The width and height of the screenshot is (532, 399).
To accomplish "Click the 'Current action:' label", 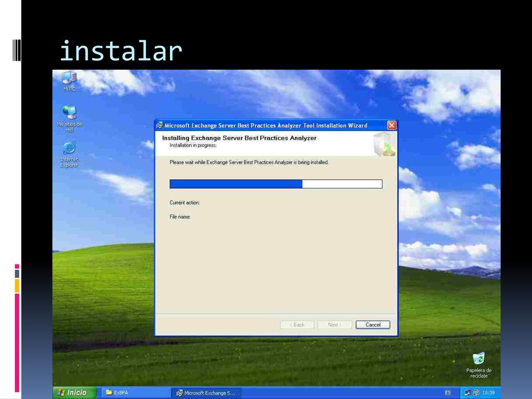I will (184, 203).
